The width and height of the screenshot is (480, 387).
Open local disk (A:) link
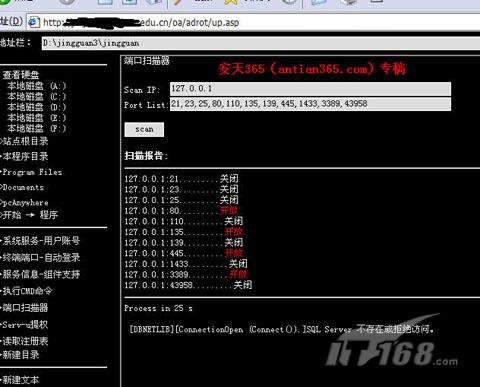pyautogui.click(x=37, y=86)
